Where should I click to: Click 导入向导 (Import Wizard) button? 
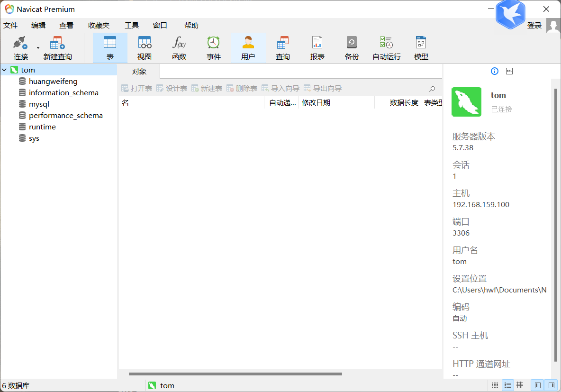coord(280,89)
